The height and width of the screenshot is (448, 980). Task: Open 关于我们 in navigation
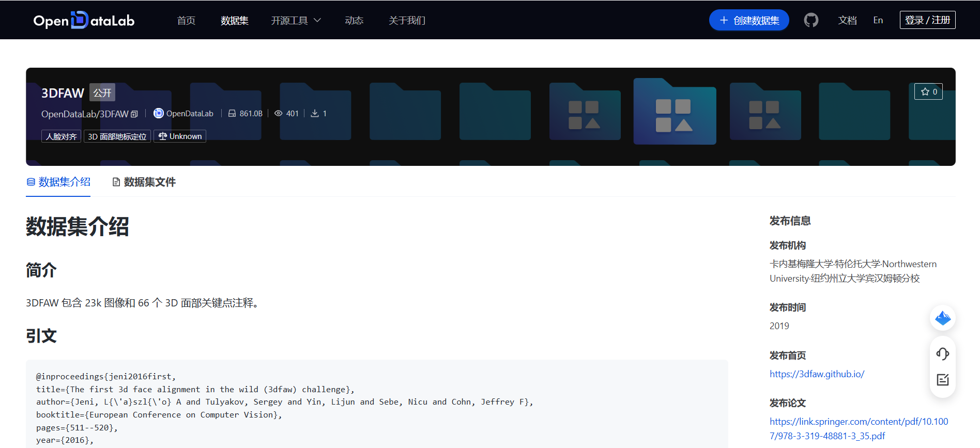(x=407, y=20)
